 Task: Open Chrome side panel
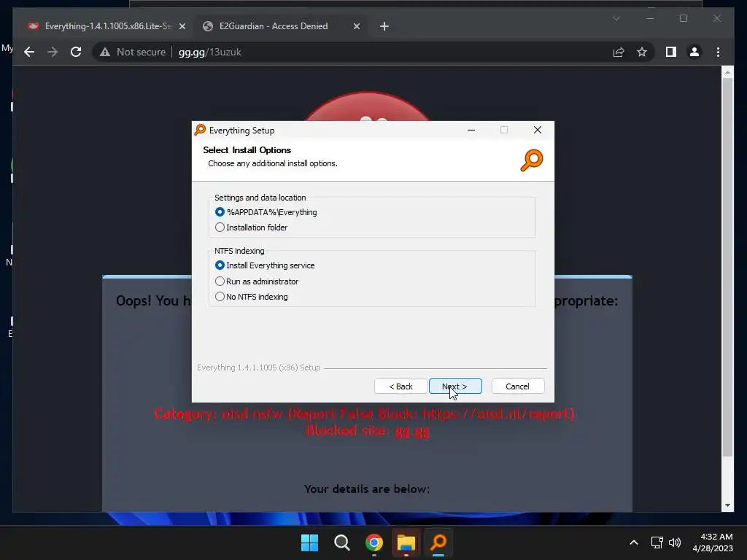click(671, 52)
